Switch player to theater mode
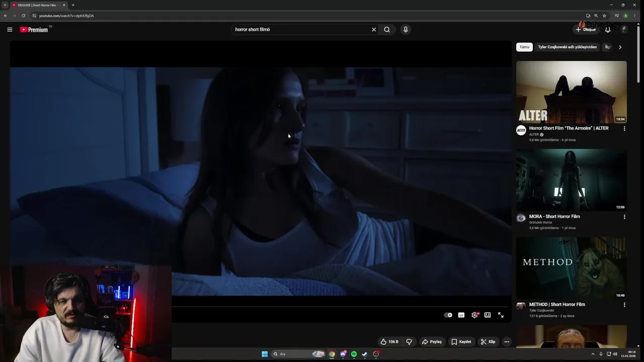 pos(488,315)
